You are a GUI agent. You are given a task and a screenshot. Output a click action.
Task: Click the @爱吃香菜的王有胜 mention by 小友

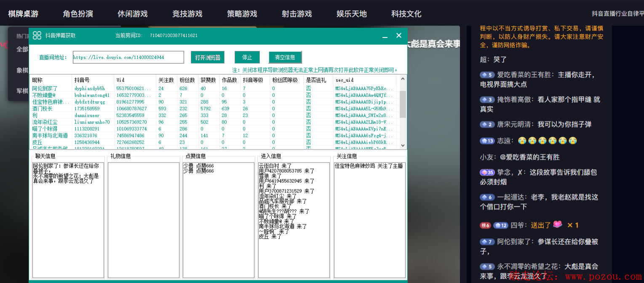(530, 158)
